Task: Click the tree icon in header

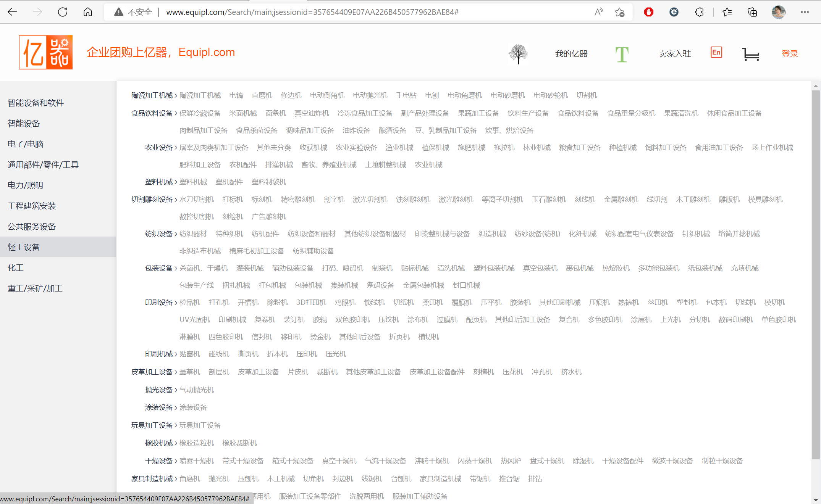Action: [518, 54]
